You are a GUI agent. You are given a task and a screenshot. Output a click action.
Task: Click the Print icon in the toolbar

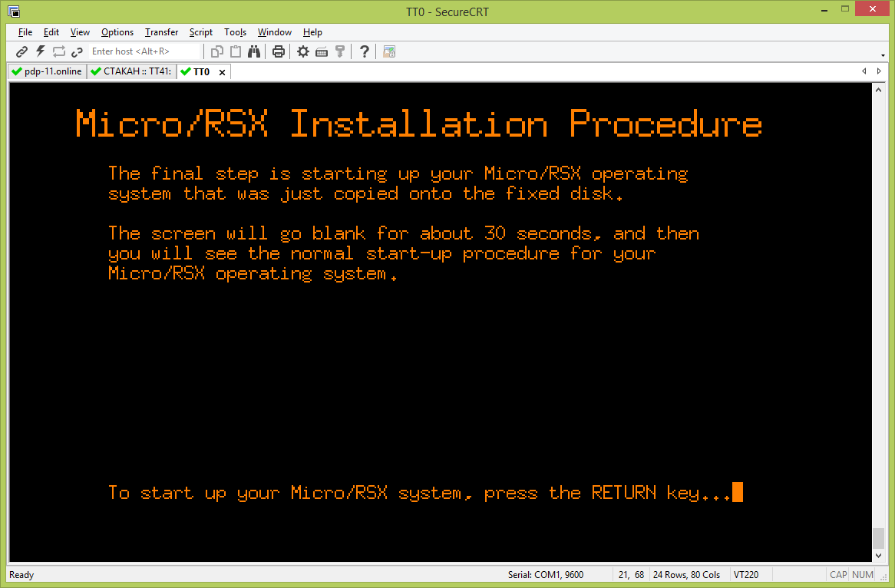pos(279,51)
